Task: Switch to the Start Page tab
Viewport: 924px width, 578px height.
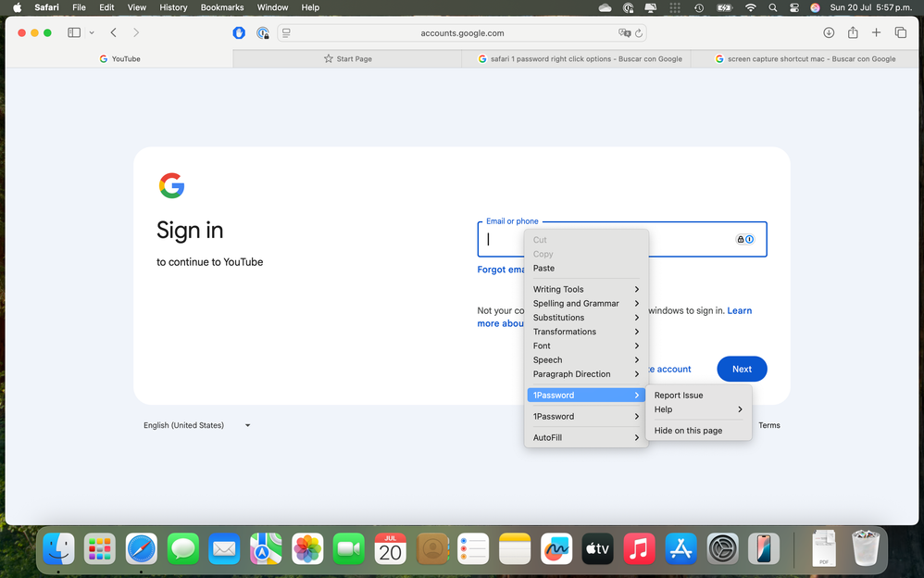Action: (x=347, y=59)
